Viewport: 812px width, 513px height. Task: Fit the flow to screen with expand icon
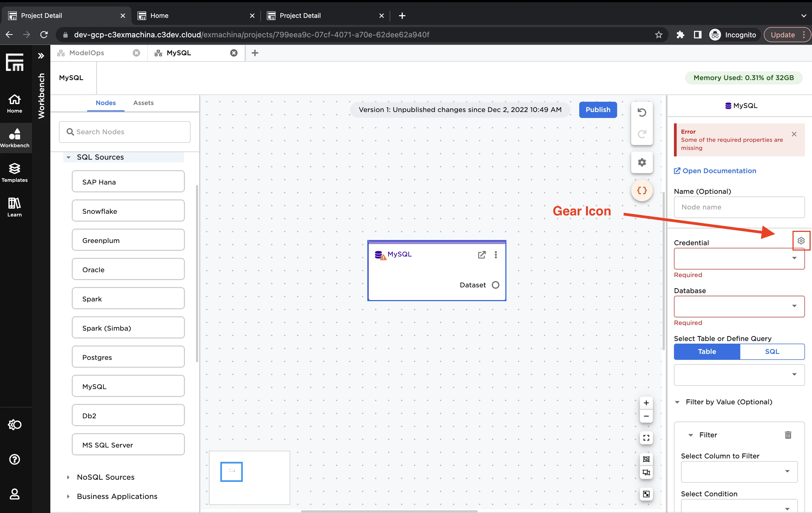pos(646,438)
